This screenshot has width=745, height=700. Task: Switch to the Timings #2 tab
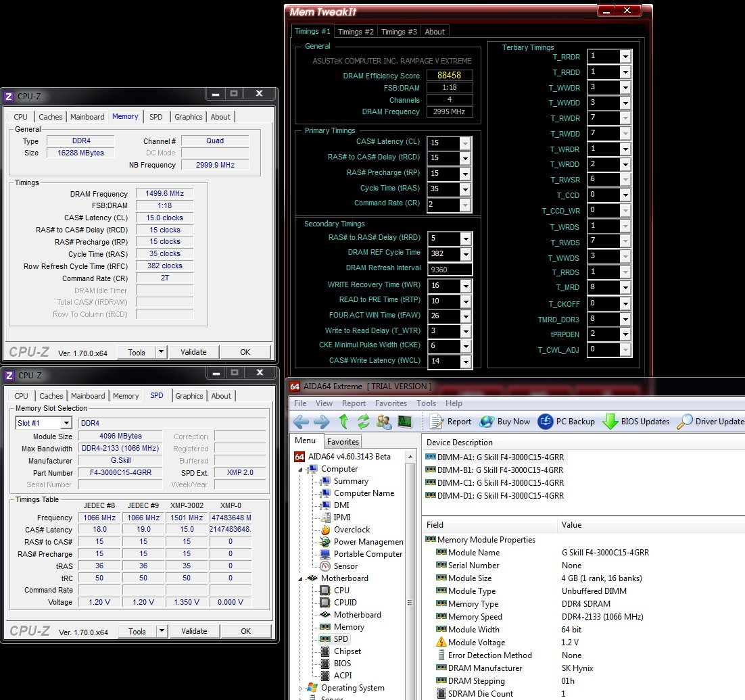pos(356,32)
